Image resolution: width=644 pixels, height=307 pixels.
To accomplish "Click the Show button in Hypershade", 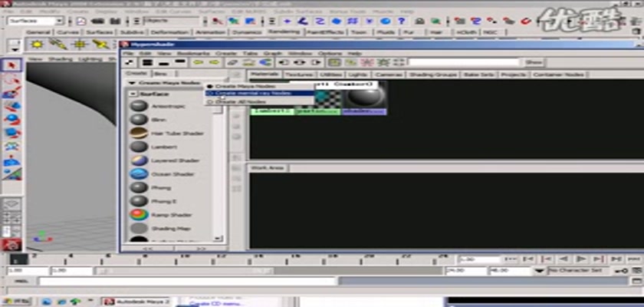I will pyautogui.click(x=534, y=62).
